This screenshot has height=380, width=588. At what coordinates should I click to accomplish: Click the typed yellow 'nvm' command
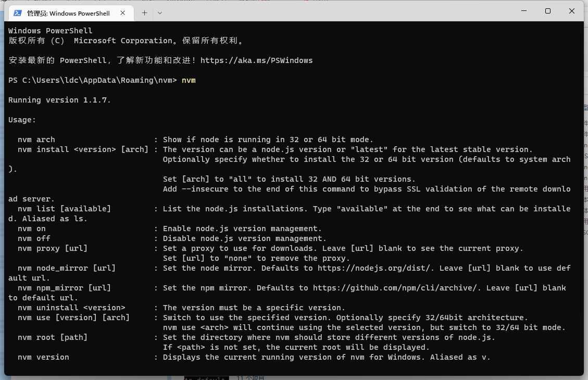(x=189, y=80)
